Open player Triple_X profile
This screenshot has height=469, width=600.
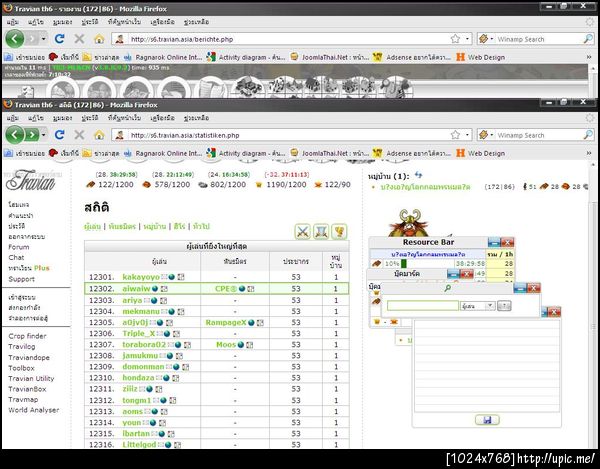click(x=139, y=334)
